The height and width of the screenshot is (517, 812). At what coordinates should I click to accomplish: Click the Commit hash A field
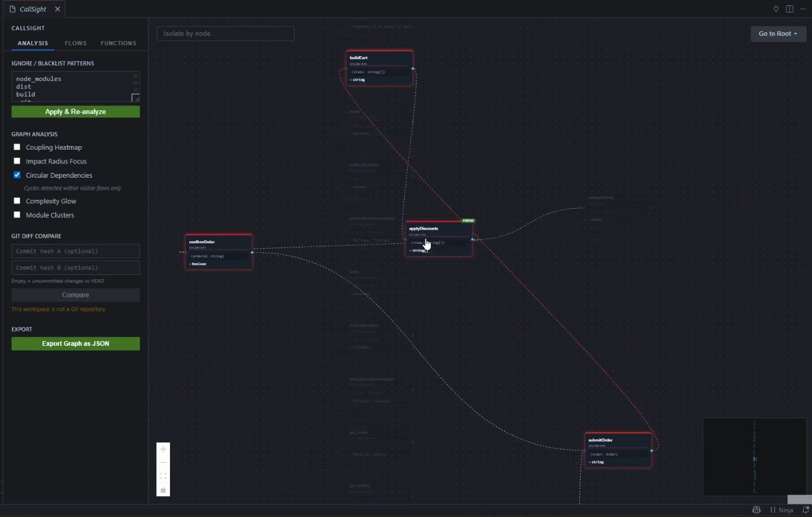point(76,251)
